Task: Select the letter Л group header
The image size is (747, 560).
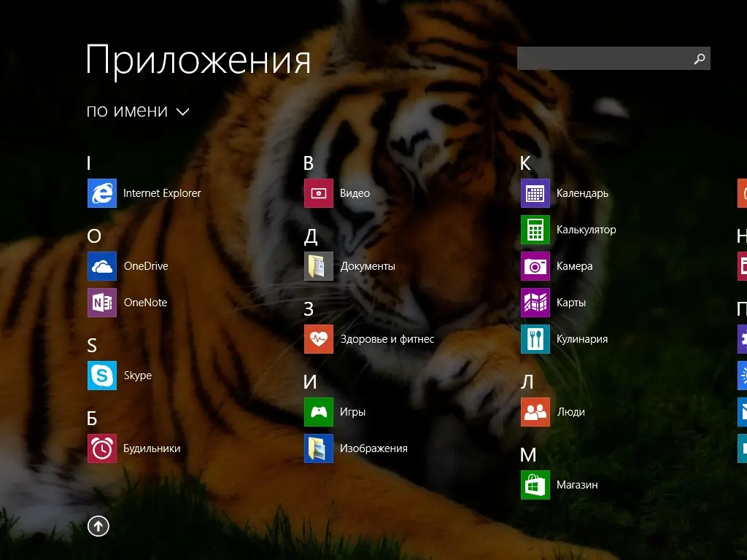Action: coord(527,382)
